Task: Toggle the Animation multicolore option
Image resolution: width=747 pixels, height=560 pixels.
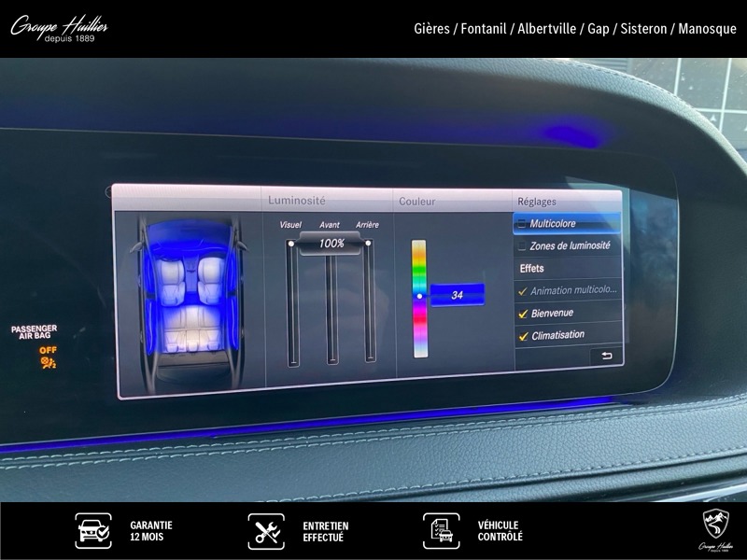Action: 523,291
